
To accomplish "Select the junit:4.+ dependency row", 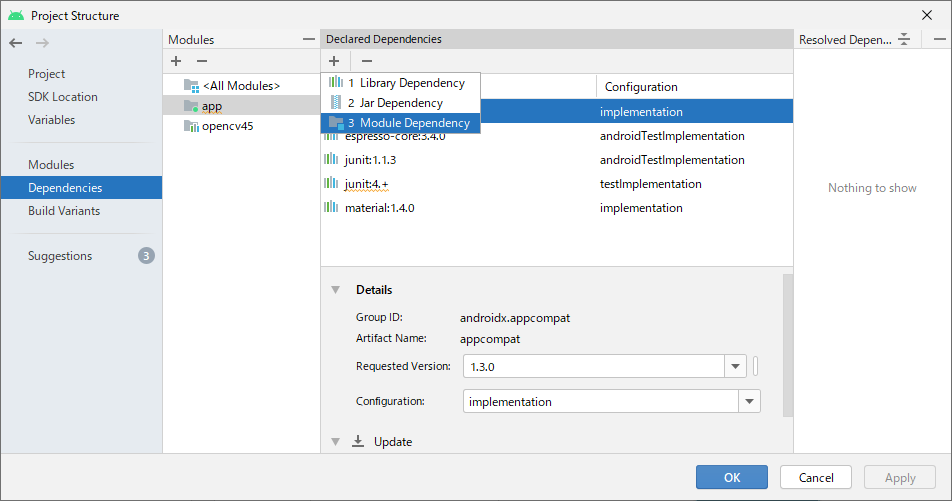I will point(557,183).
